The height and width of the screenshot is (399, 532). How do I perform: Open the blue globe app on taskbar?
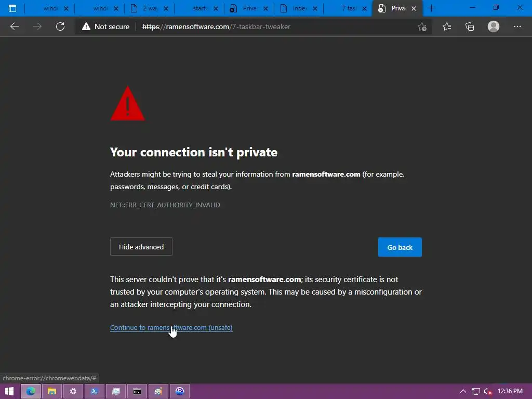(x=179, y=391)
